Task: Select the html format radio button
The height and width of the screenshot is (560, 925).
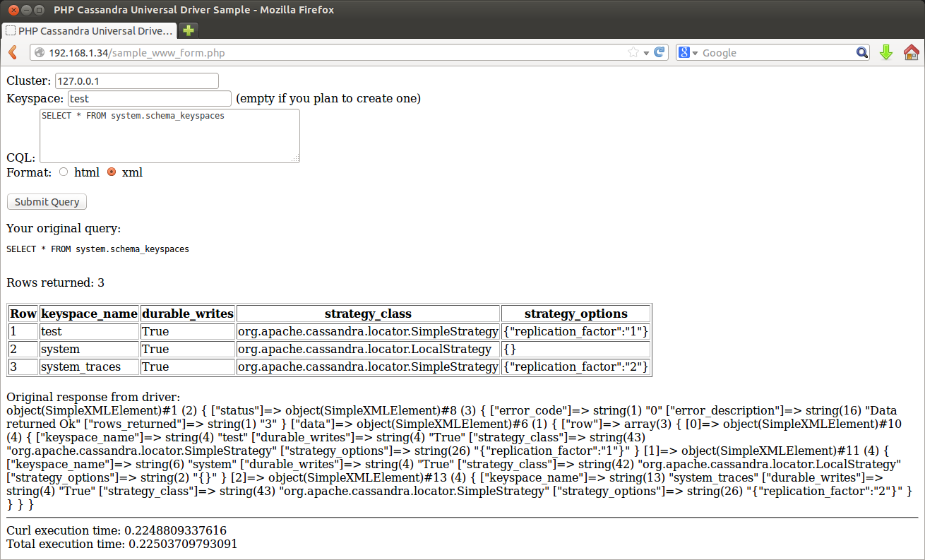Action: [64, 172]
